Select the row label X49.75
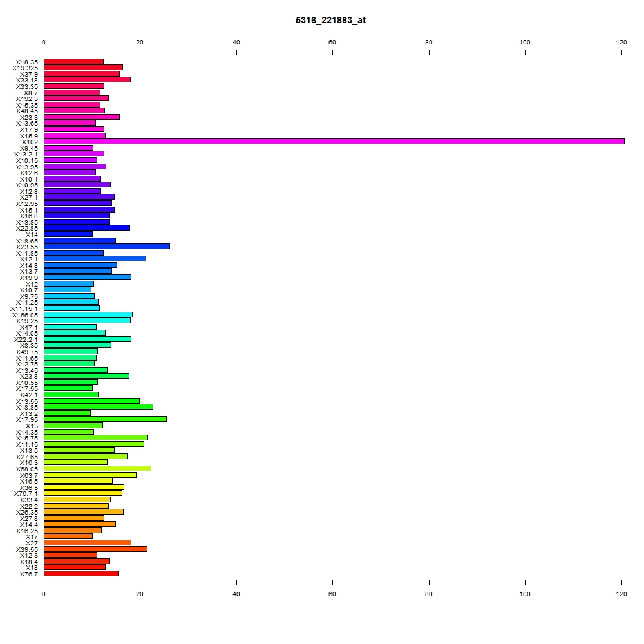This screenshot has width=644, height=644. click(27, 352)
